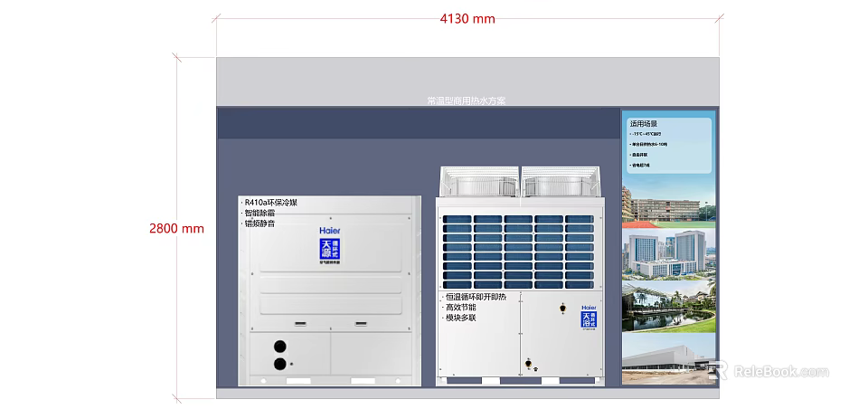
Task: Click the 适用场景 heading
Action: 643,124
